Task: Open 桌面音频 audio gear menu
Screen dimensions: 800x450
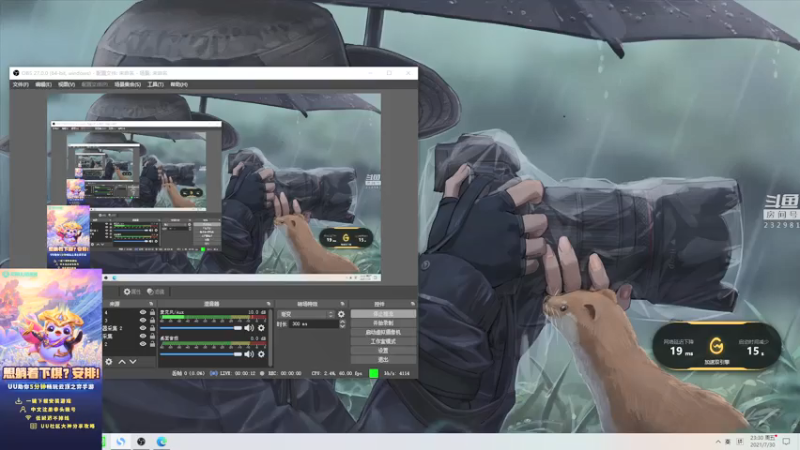Action: [x=261, y=354]
